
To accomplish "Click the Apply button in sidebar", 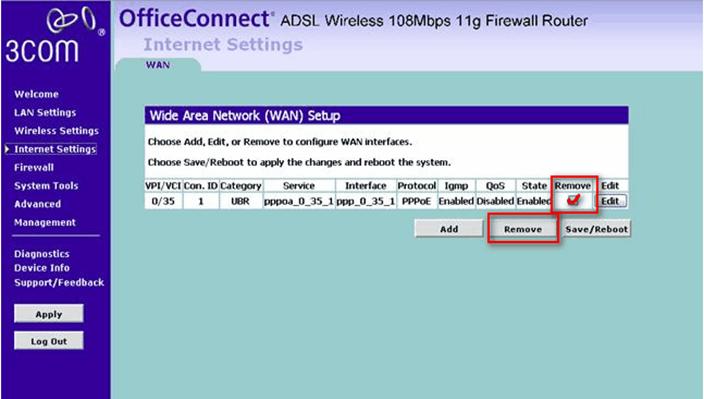I will pos(48,314).
